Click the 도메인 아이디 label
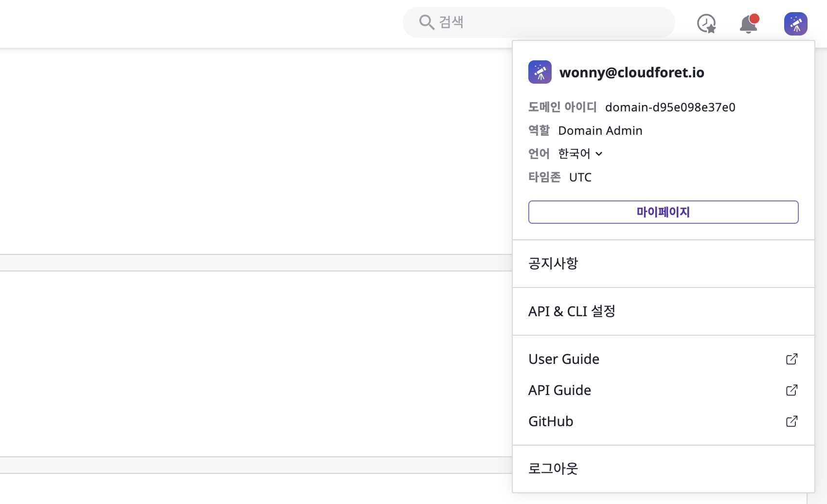This screenshot has height=504, width=827. click(x=562, y=107)
